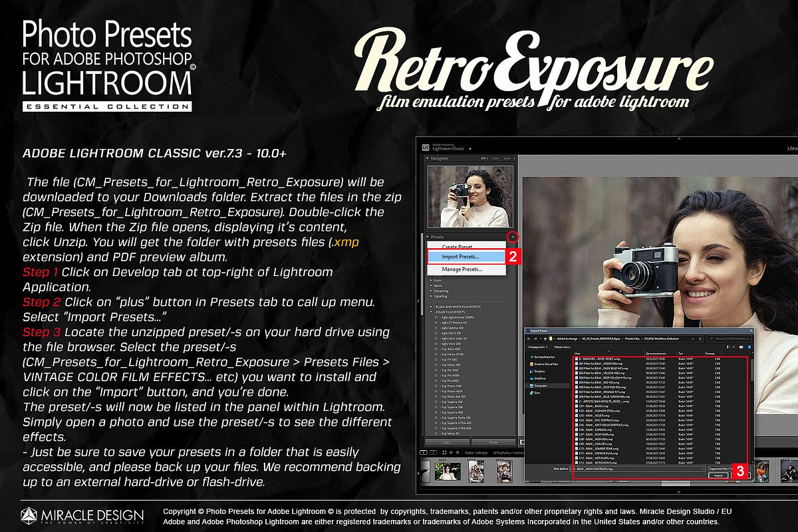Select file 'C01 - B&W _ BASIC.xmp'

pos(592,406)
